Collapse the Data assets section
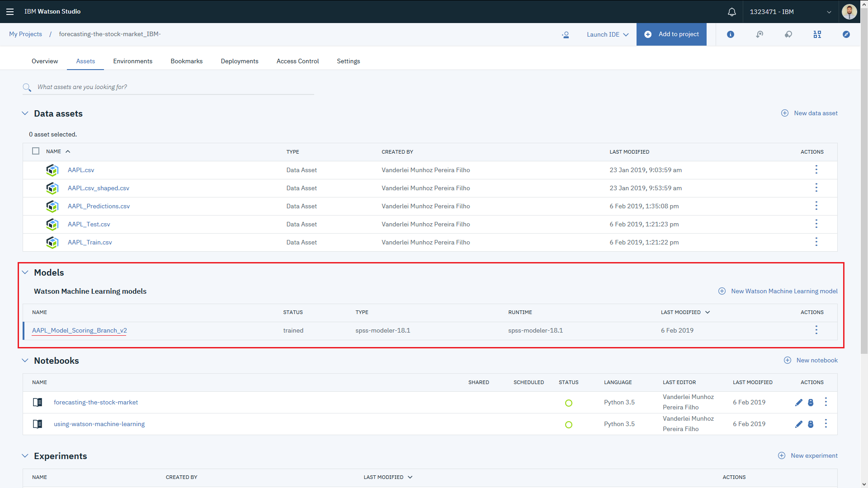Viewport: 868px width, 488px height. [25, 113]
